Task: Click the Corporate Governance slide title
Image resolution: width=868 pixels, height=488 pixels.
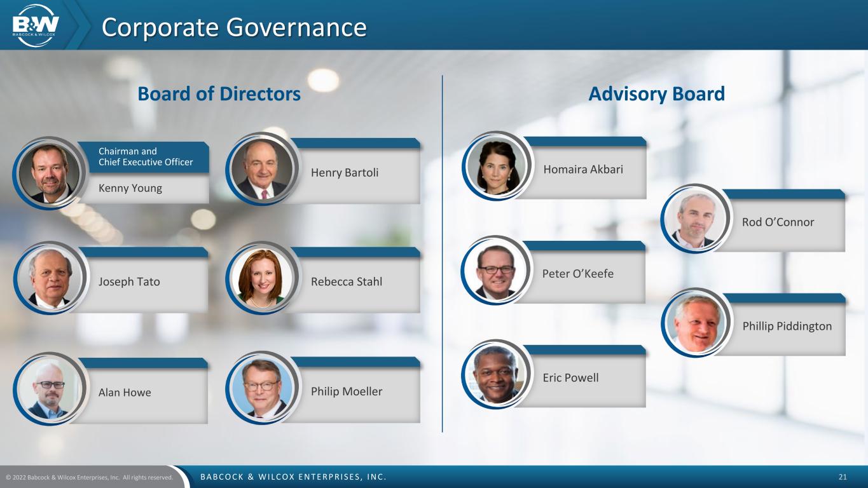Action: pyautogui.click(x=234, y=27)
